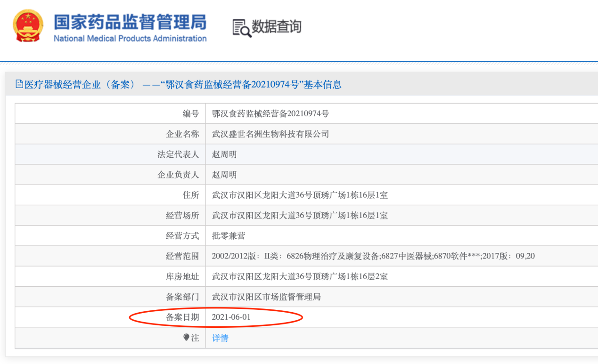
Task: Open the 详情 details link
Action: (220, 338)
